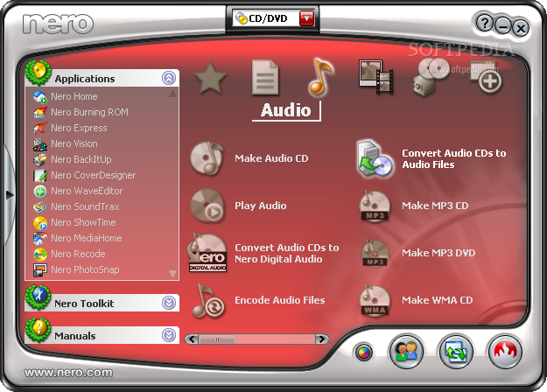
Task: Open Nero PhotoSnap
Action: [x=85, y=269]
